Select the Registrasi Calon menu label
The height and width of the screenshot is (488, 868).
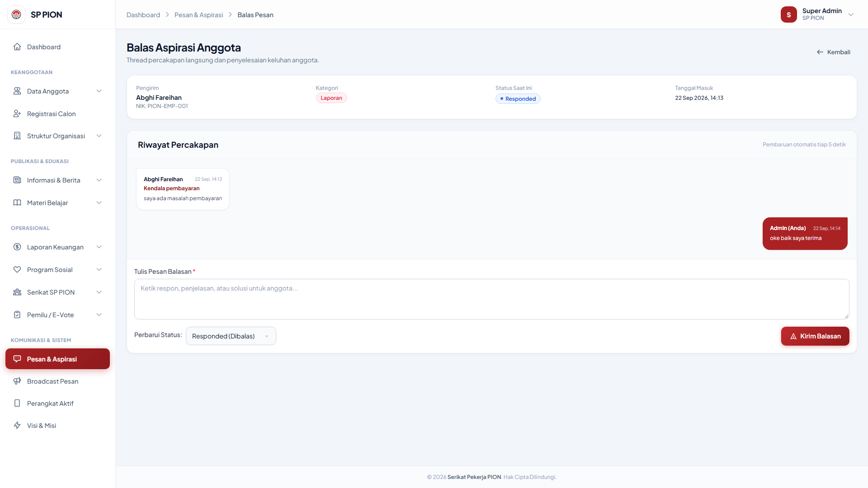[x=52, y=114]
